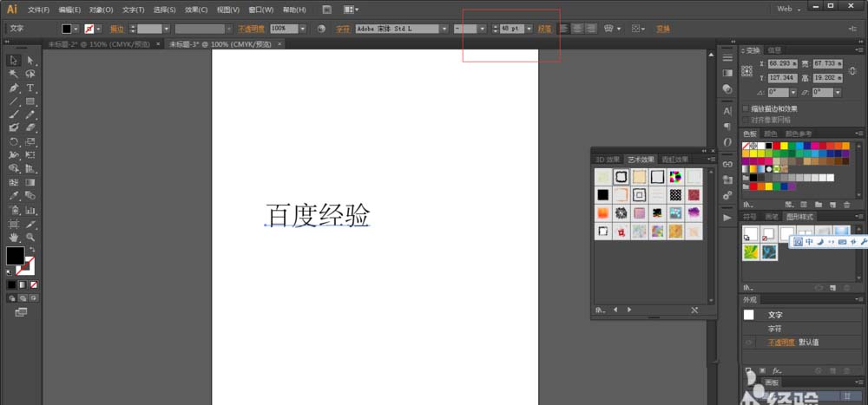The width and height of the screenshot is (868, 405).
Task: Open the stroke weight dropdown
Action: pos(166,29)
